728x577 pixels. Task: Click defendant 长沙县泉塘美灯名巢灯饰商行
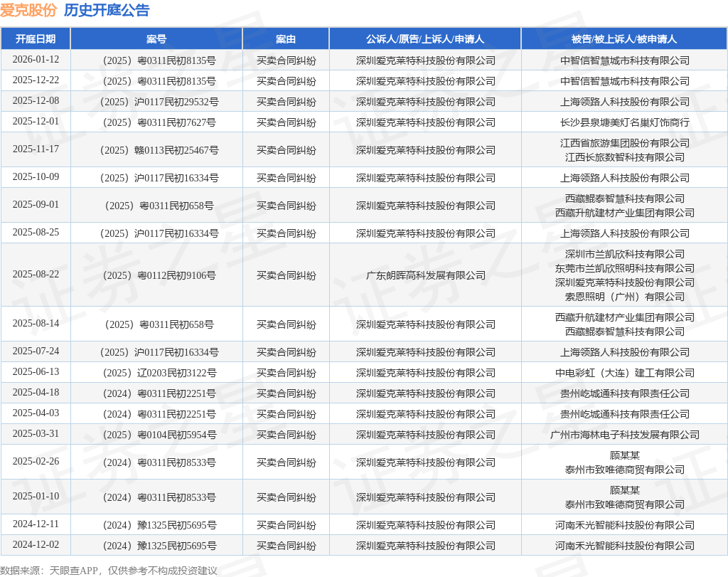click(x=624, y=122)
